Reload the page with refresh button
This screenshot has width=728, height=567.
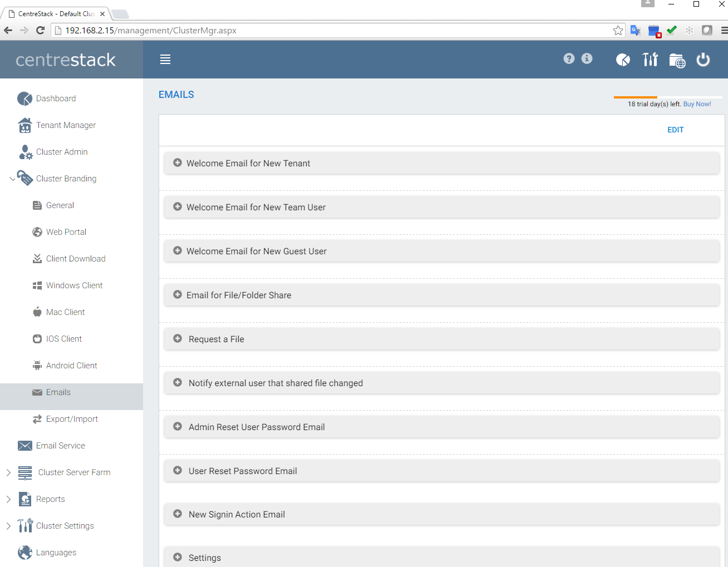(x=40, y=31)
